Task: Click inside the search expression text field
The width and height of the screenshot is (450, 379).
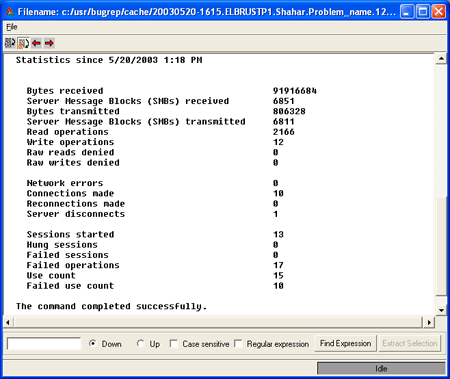Action: [44, 344]
